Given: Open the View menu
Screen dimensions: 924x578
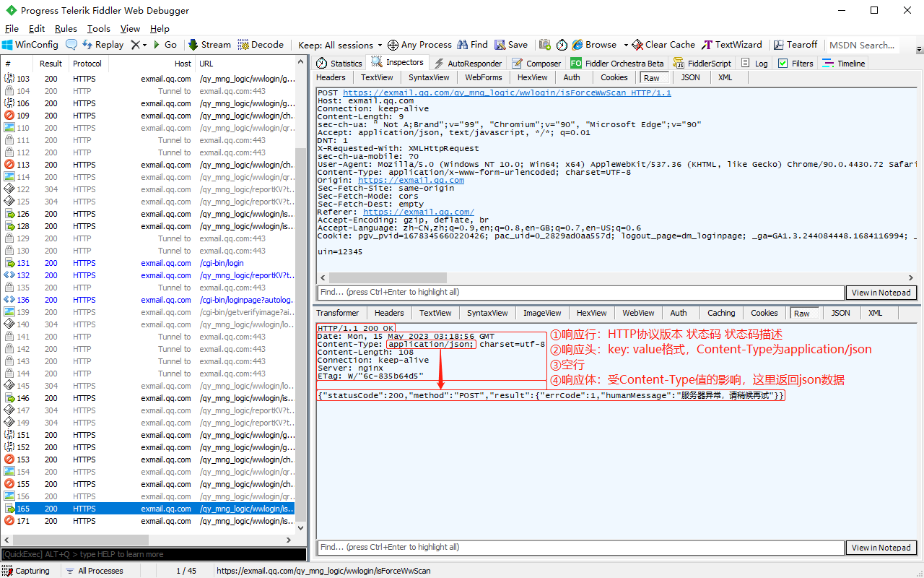Looking at the screenshot, I should [130, 29].
